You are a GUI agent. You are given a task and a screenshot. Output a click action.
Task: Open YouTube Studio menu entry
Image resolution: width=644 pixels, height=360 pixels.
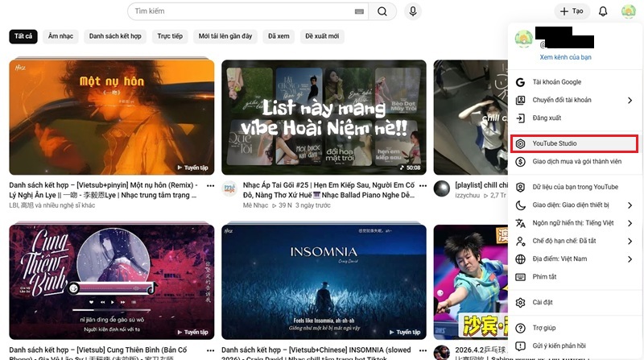coord(574,143)
